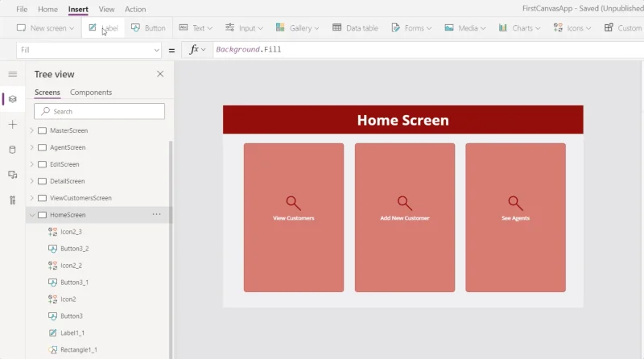
Task: Insert a Button control
Action: (148, 28)
